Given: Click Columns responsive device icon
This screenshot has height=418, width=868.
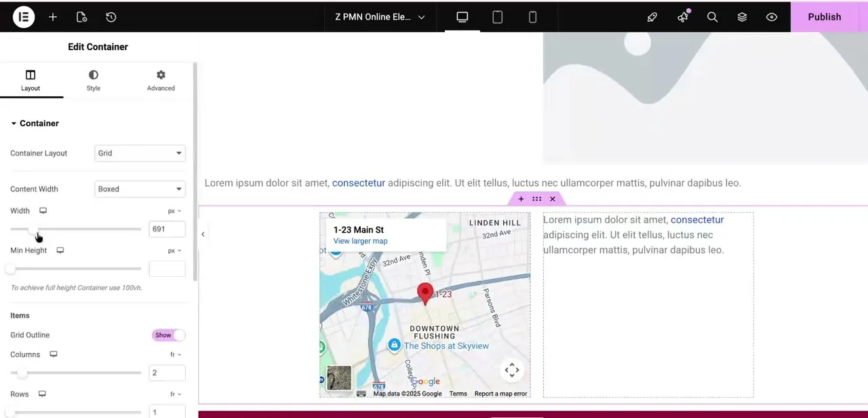Looking at the screenshot, I should (54, 355).
